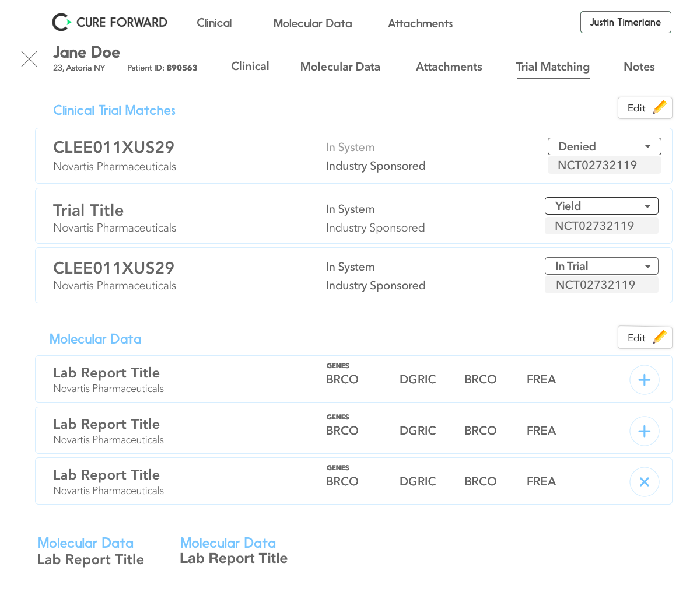Close the Jane Doe patient view
This screenshot has height=616, width=700.
[29, 59]
